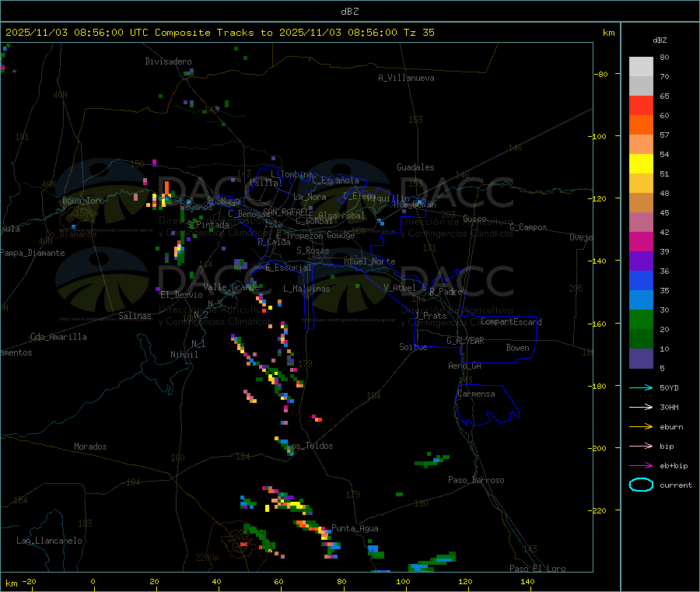The image size is (700, 592).
Task: Click the G_Campos map label
Action: pos(528,227)
